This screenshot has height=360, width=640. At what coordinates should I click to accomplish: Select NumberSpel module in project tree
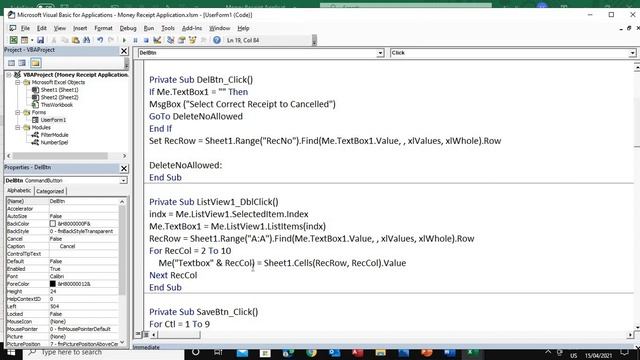(x=54, y=142)
